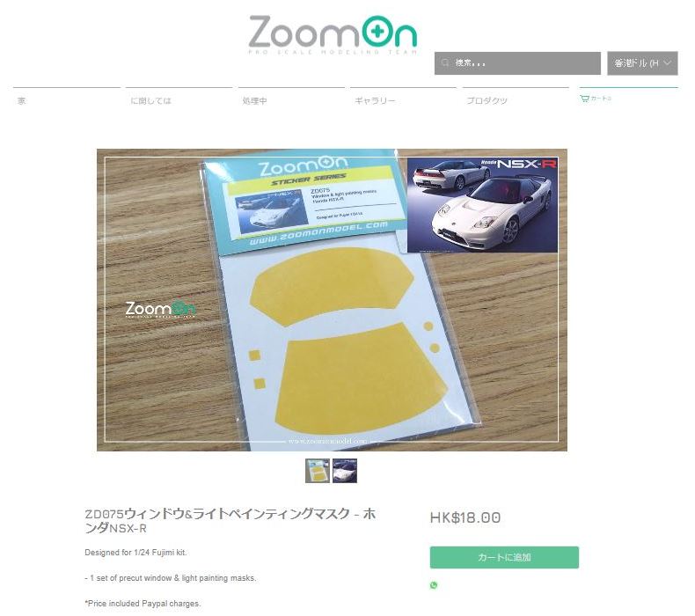Click the カート cart link text

click(601, 99)
